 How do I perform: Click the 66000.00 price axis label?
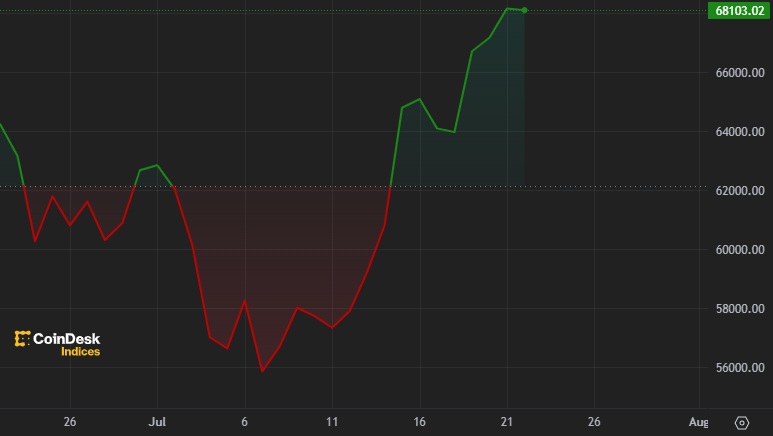[739, 73]
